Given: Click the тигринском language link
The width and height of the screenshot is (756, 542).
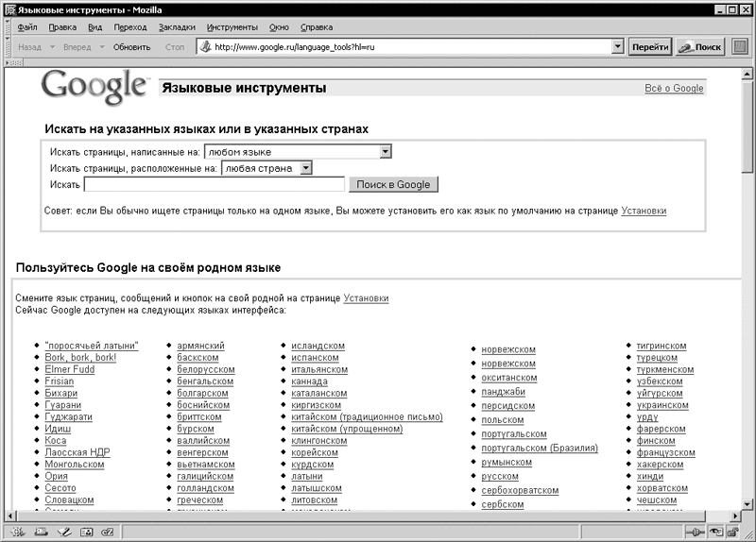Looking at the screenshot, I should pos(661,346).
